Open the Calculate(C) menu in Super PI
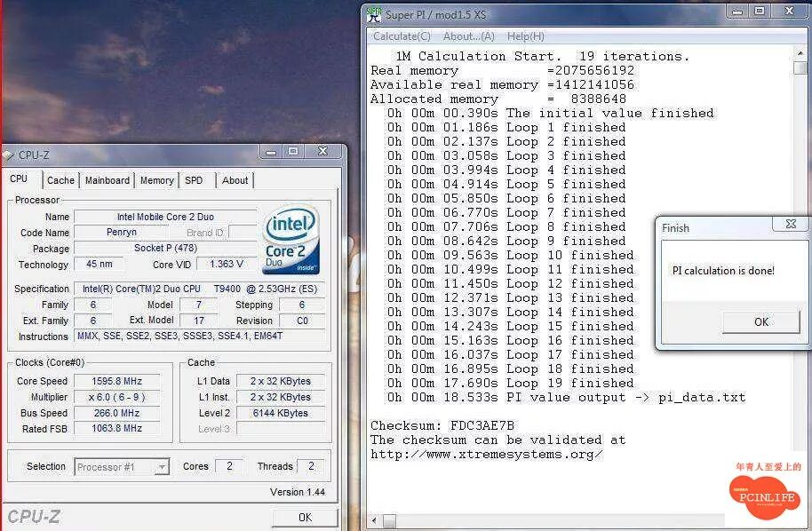 pyautogui.click(x=402, y=36)
